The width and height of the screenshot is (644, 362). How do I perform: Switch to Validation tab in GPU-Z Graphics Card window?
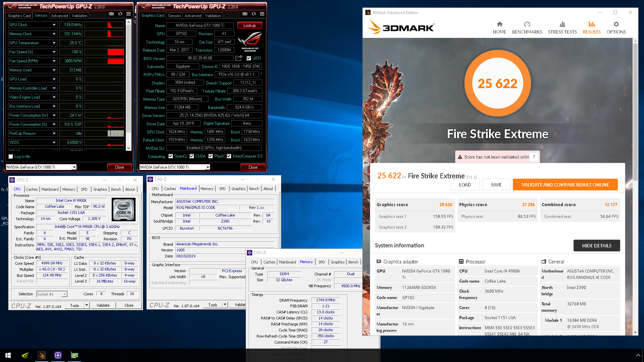213,16
